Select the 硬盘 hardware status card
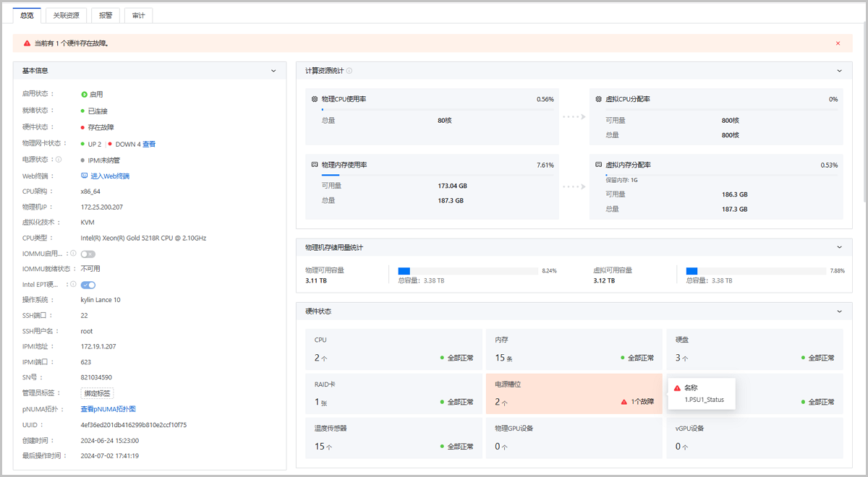The height and width of the screenshot is (477, 868). 754,349
